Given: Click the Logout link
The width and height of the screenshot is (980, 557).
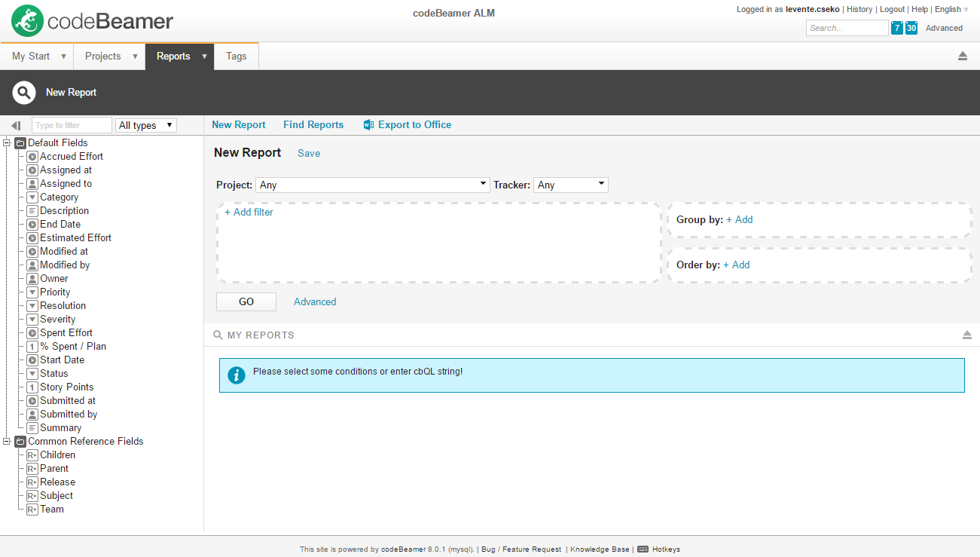Looking at the screenshot, I should point(893,10).
